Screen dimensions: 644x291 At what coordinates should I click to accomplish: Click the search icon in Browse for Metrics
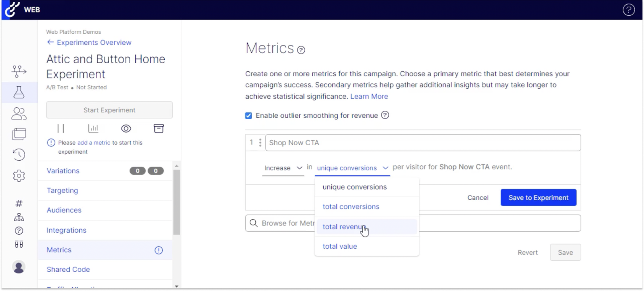click(x=254, y=223)
